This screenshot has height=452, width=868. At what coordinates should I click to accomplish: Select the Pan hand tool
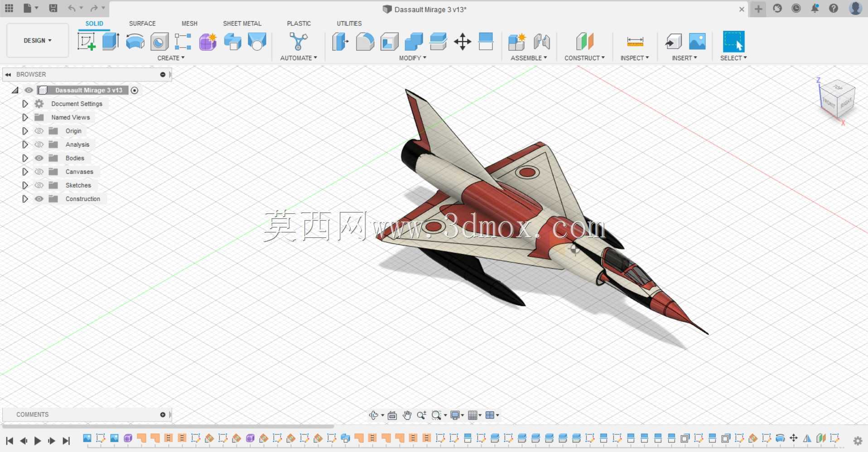(x=407, y=415)
